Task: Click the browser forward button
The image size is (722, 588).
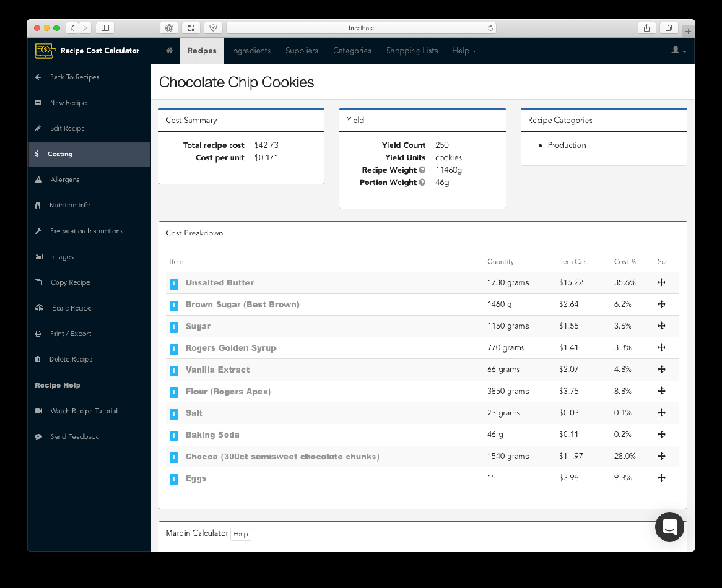Action: pos(84,28)
